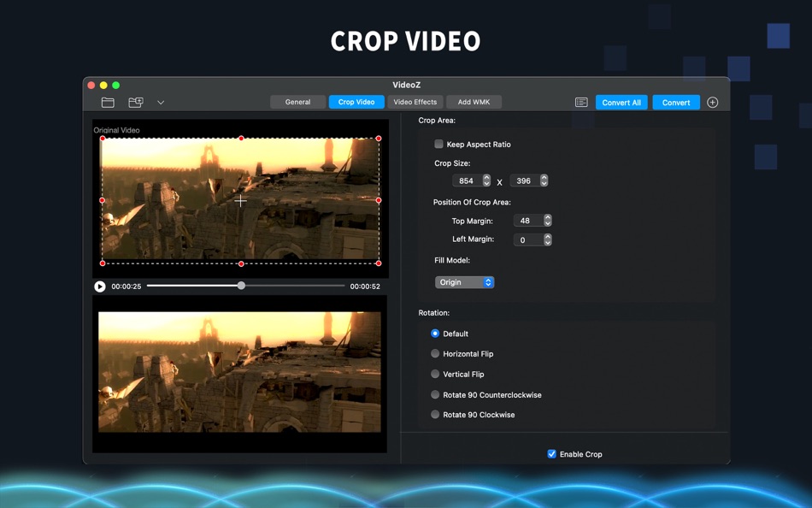
Task: Click the bottom-left crop handle
Action: click(103, 263)
